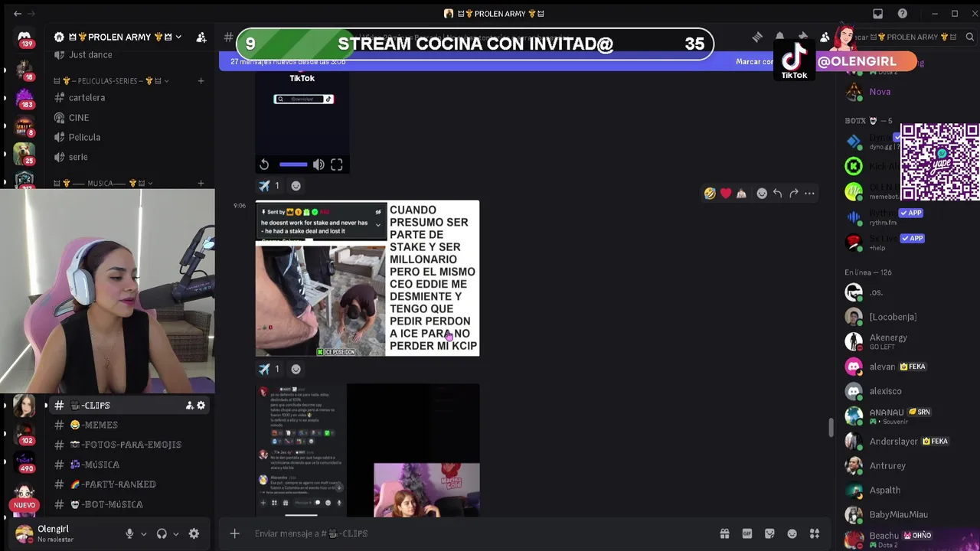Select the PARTY-RANKED channel
The image size is (980, 551).
point(130,484)
